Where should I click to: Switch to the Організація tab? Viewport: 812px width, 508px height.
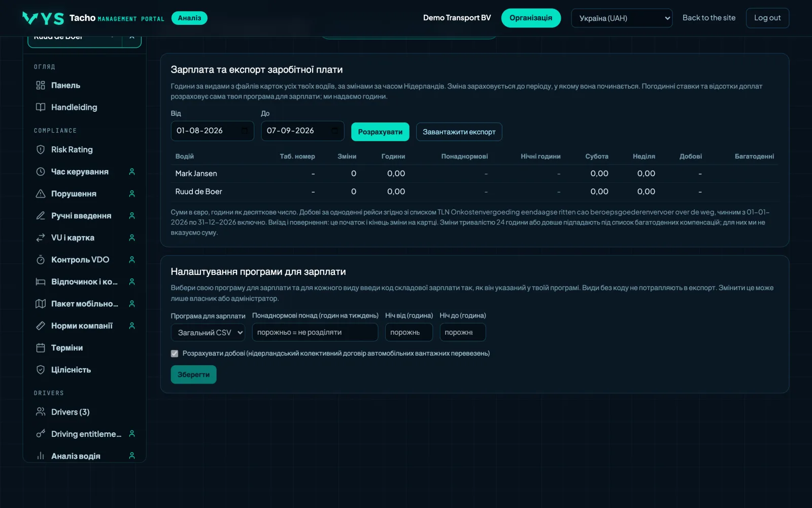pos(531,18)
